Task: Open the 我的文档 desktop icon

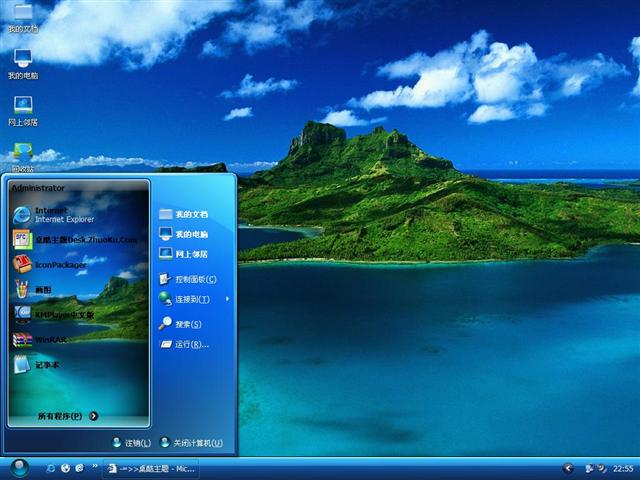Action: point(23,18)
